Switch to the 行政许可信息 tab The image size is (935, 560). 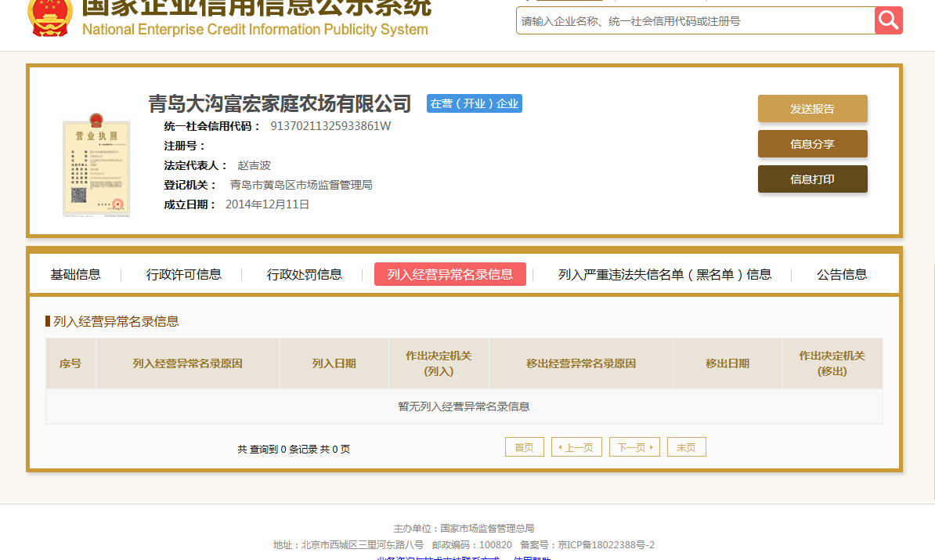[184, 274]
